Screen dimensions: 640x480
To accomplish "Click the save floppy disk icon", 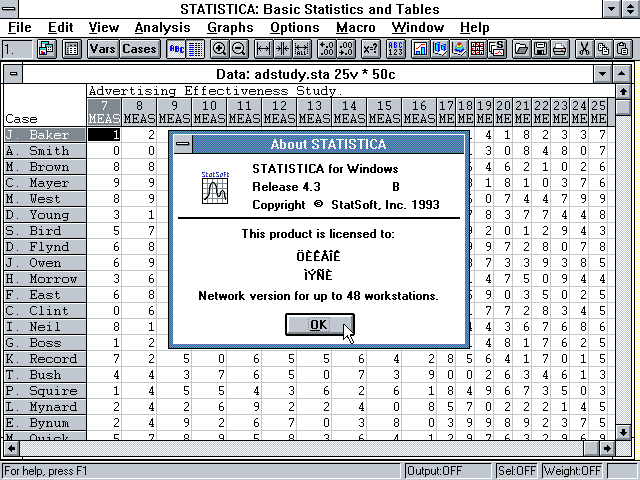I will (540, 49).
